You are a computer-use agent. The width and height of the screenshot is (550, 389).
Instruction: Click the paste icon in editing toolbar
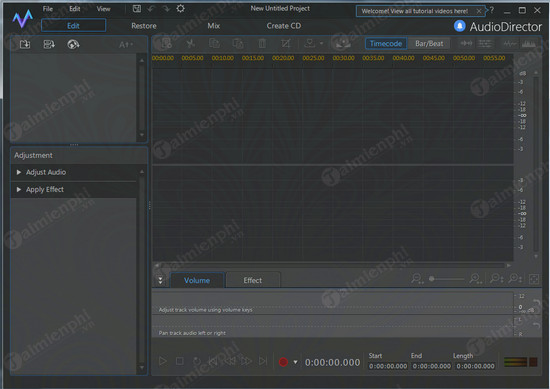click(x=238, y=43)
